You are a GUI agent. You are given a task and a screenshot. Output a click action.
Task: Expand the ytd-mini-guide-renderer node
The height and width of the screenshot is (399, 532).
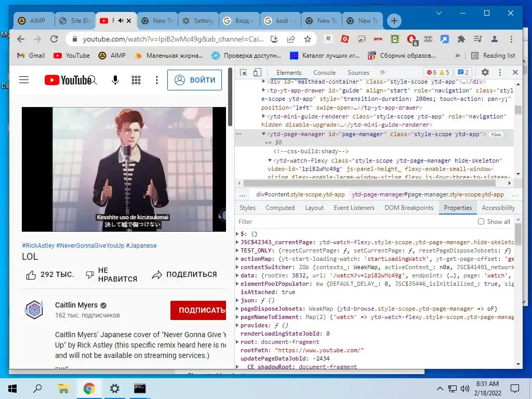click(x=263, y=116)
